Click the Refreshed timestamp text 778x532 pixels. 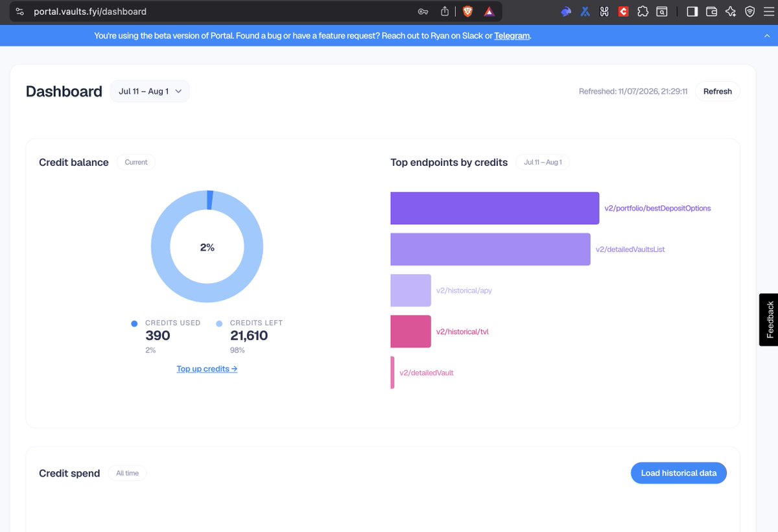tap(633, 91)
